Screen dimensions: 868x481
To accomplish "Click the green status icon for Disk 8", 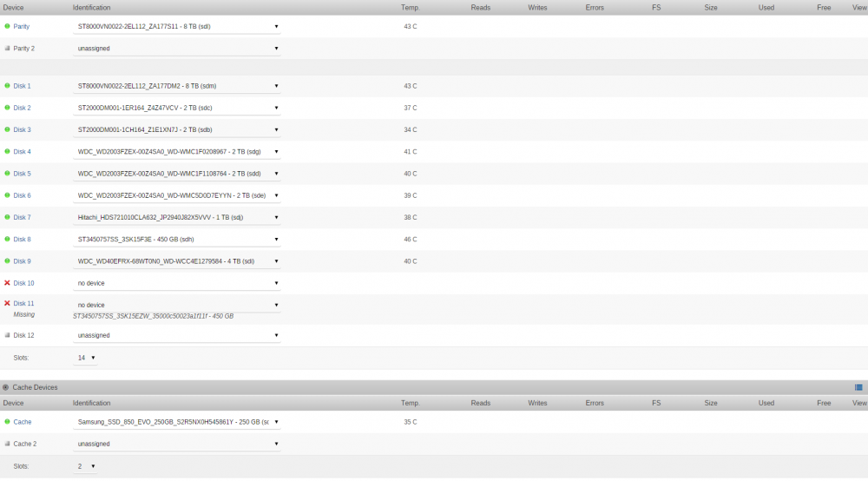I will pyautogui.click(x=7, y=239).
